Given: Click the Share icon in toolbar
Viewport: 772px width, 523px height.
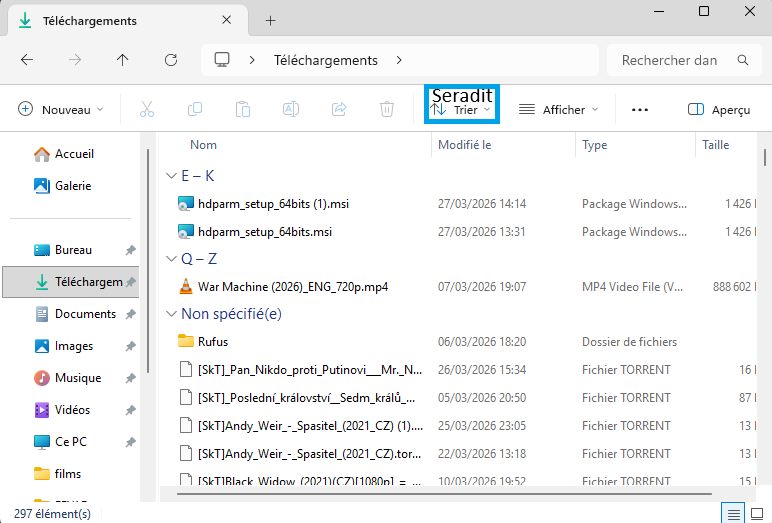Looking at the screenshot, I should pos(339,109).
